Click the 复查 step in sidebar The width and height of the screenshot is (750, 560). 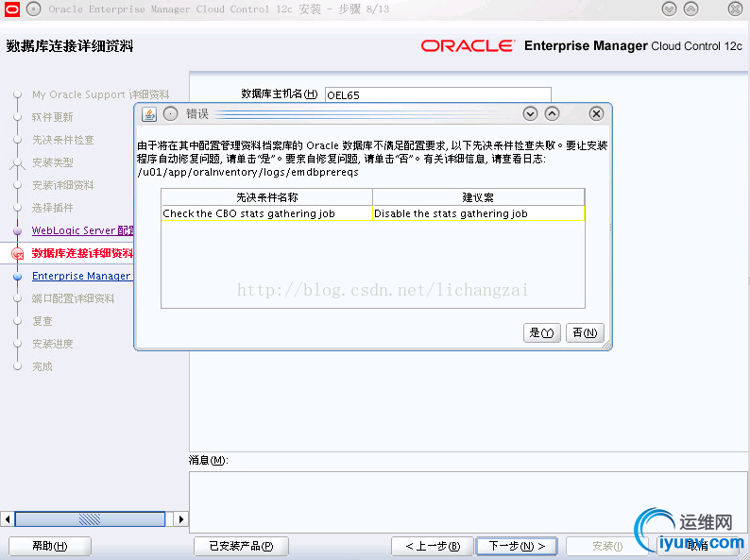point(43,321)
